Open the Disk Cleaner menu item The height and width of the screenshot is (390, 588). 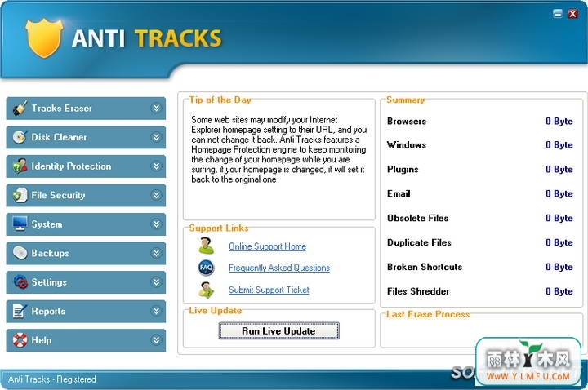pyautogui.click(x=86, y=137)
